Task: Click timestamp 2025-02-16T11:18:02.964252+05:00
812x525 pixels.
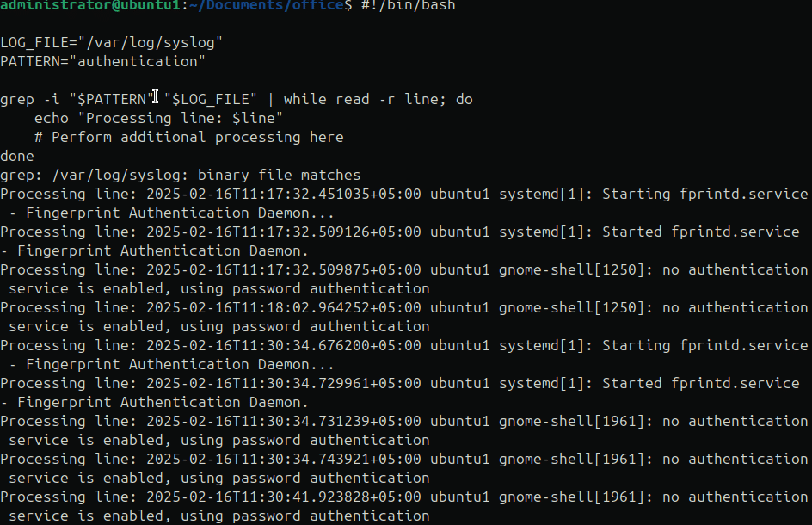Action: pyautogui.click(x=284, y=307)
